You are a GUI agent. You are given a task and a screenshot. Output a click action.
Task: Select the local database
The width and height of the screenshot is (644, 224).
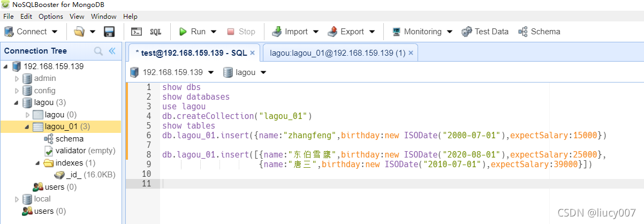tap(42, 199)
